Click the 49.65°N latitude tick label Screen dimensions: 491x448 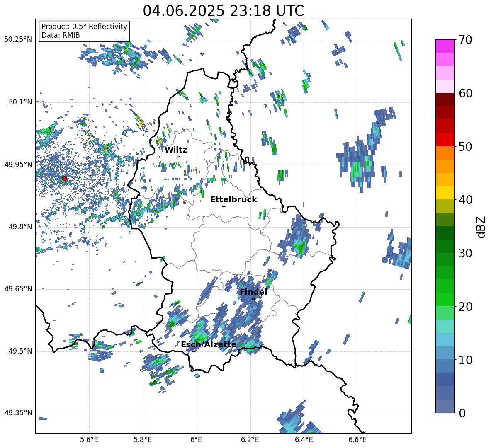point(18,289)
